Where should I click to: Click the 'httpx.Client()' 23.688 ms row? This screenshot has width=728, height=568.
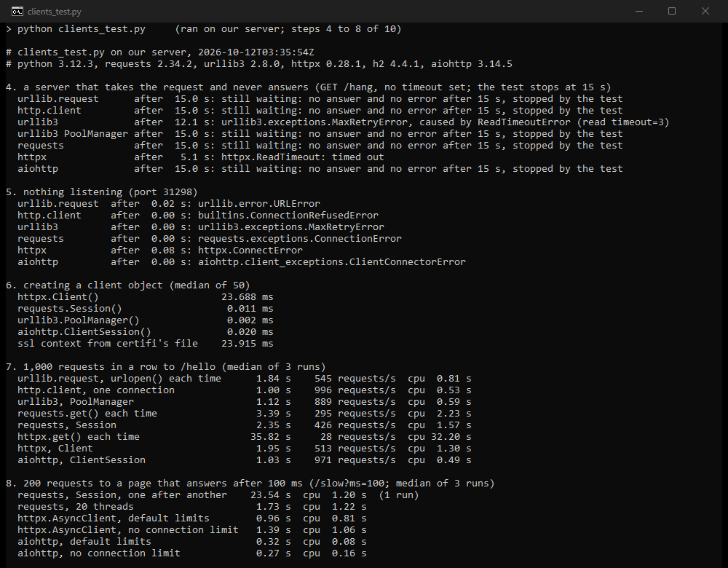(146, 297)
